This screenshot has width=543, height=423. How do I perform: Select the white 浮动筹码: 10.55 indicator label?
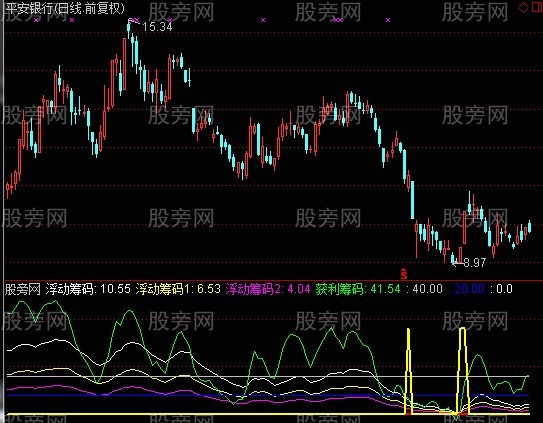coord(88,289)
